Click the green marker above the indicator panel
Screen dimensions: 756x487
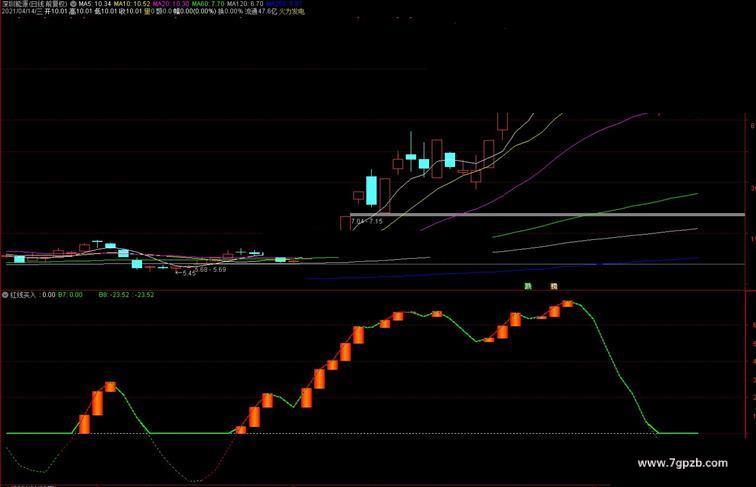[x=528, y=286]
